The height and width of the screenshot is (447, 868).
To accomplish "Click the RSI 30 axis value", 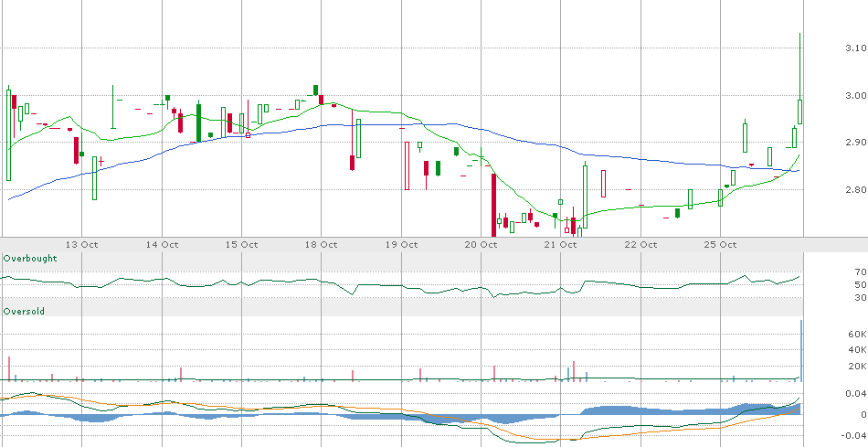I will coord(861,297).
